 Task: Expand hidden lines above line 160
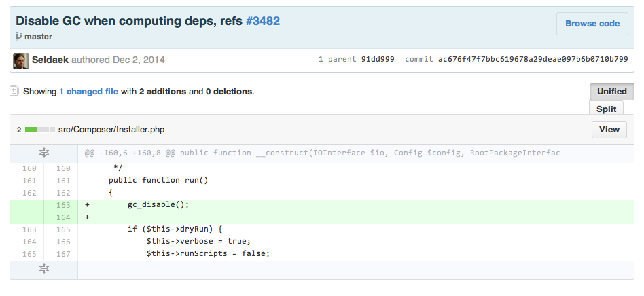tap(44, 153)
